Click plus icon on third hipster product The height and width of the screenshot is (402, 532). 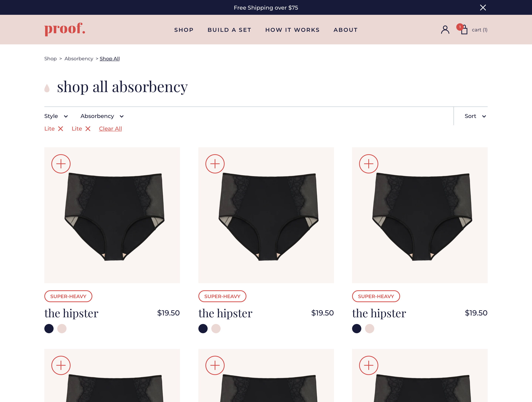[x=369, y=164]
